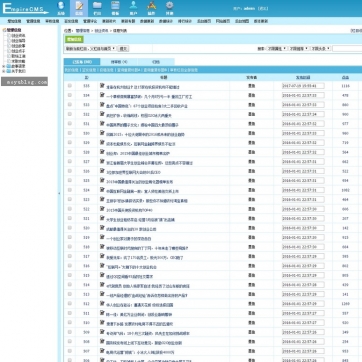Click the edit icon in row ID 530

coord(102,133)
